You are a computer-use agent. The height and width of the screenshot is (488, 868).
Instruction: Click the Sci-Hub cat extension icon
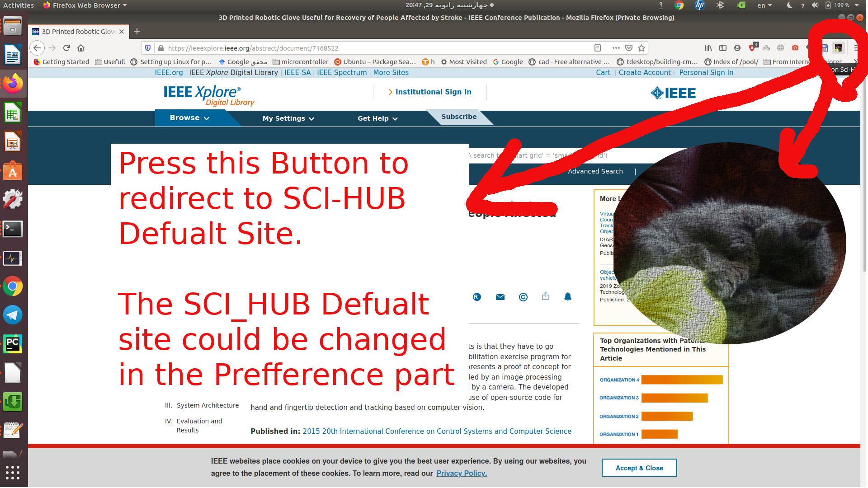point(838,48)
